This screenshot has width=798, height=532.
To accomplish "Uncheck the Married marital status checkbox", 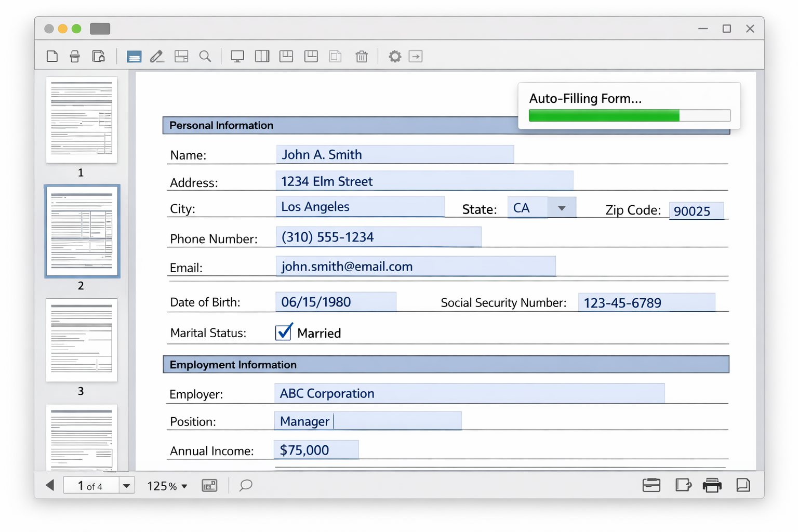I will (283, 332).
